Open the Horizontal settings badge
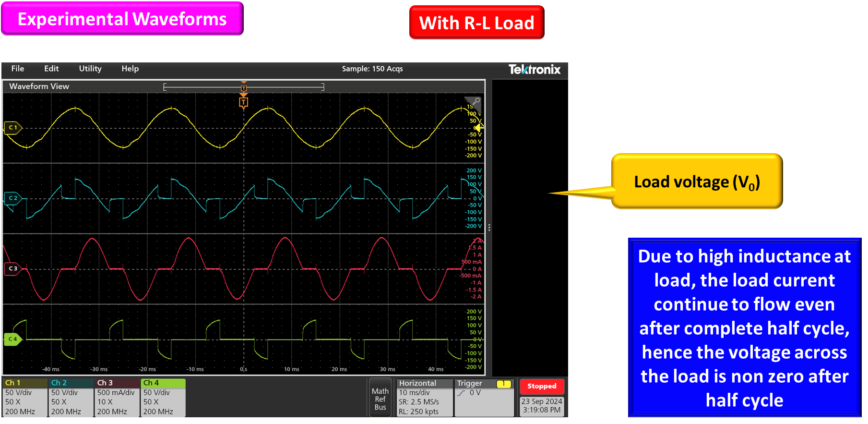 tap(424, 397)
